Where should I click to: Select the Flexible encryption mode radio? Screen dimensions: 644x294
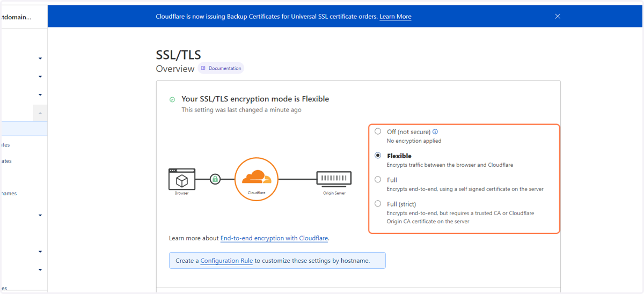pyautogui.click(x=378, y=156)
